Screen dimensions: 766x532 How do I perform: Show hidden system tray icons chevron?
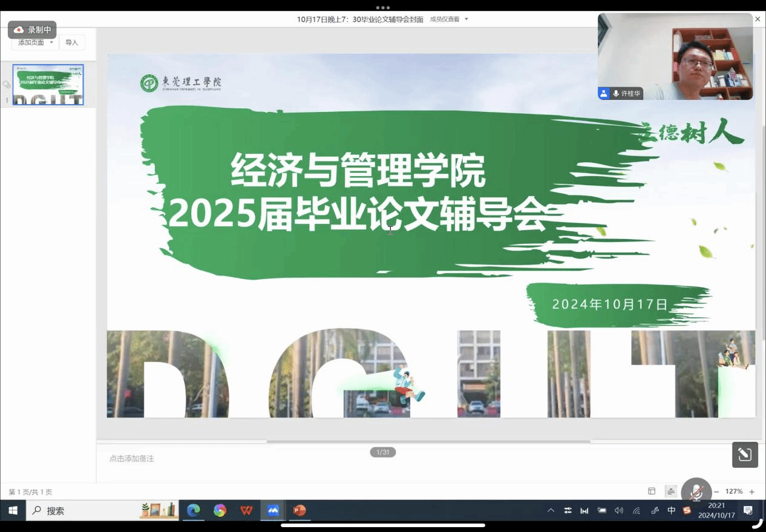pyautogui.click(x=551, y=511)
